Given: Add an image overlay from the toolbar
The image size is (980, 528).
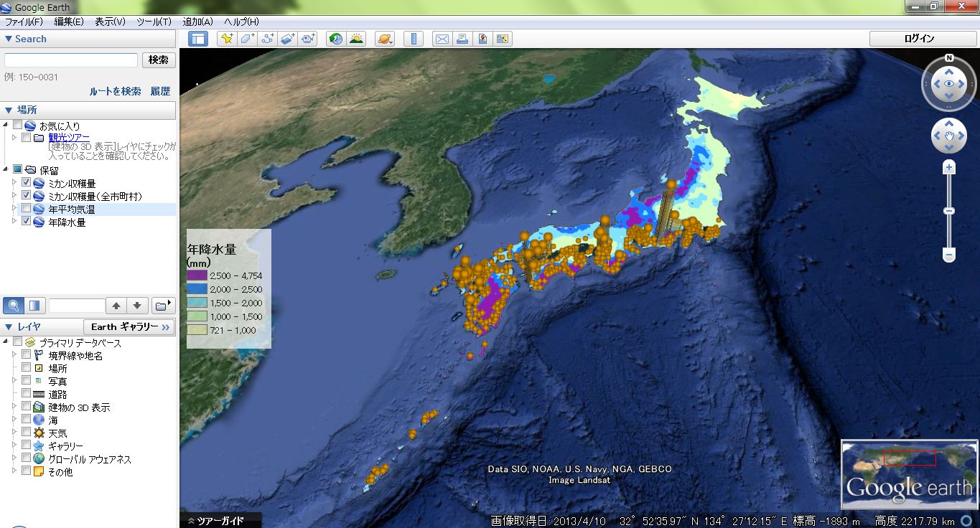Looking at the screenshot, I should (x=288, y=39).
